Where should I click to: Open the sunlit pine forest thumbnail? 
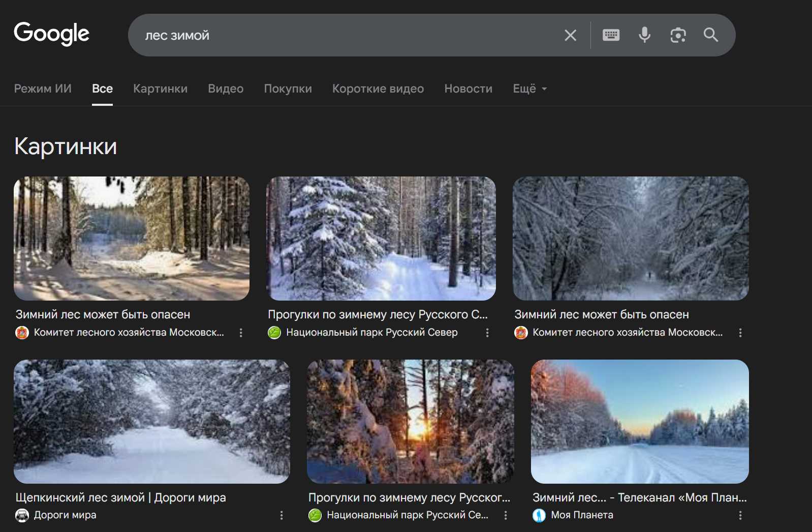[x=132, y=239]
